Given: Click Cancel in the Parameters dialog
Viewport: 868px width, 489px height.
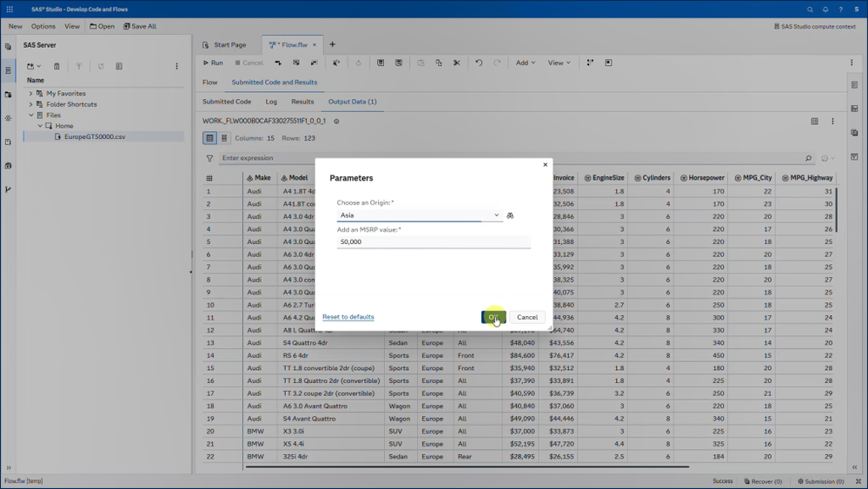Looking at the screenshot, I should (527, 317).
